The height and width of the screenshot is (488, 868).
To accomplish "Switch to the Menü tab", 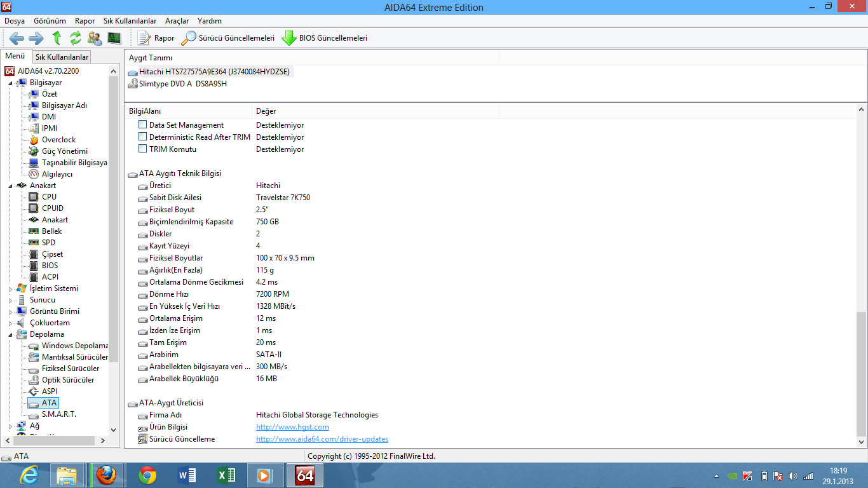I will (15, 56).
